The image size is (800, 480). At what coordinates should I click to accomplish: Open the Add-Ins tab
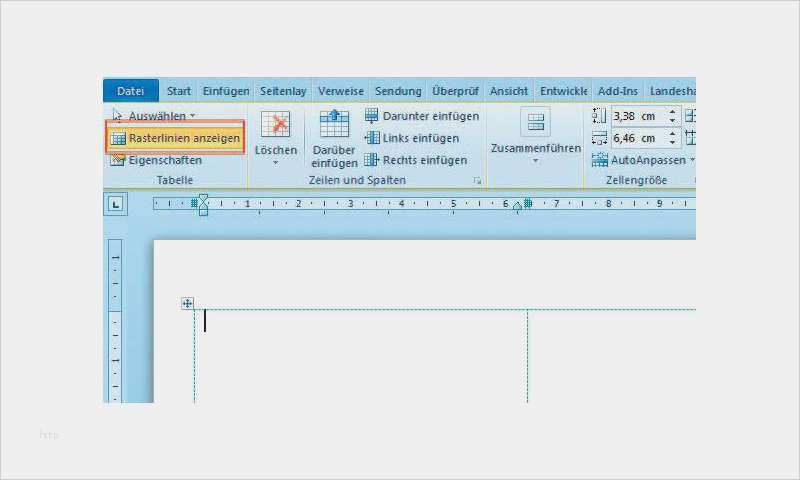618,91
